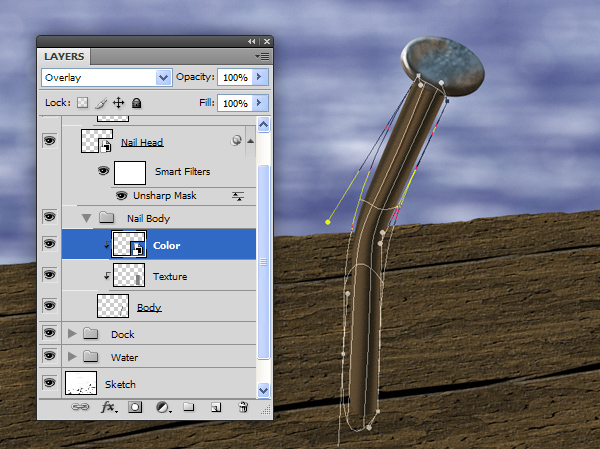This screenshot has width=600, height=449.
Task: Add a layer mask
Action: pyautogui.click(x=135, y=407)
